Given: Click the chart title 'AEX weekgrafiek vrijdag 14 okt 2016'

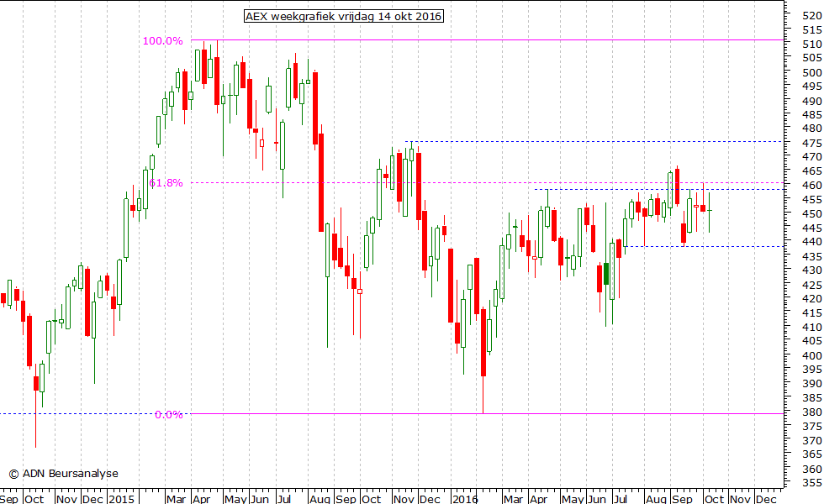Looking at the screenshot, I should pos(344,16).
